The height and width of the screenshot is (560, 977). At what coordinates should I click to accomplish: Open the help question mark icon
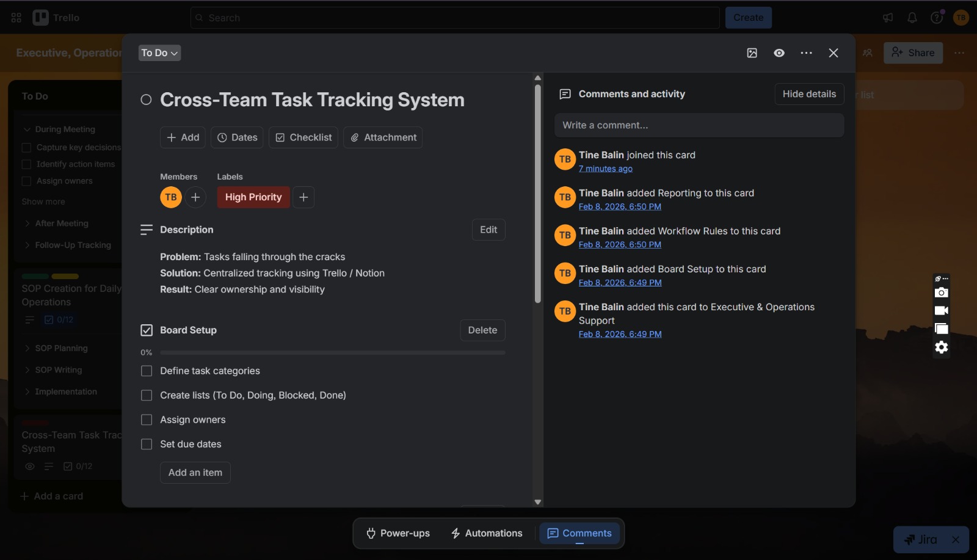pos(937,18)
